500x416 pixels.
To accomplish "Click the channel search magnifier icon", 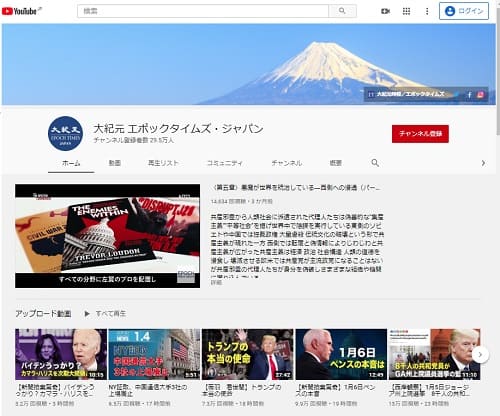I will [375, 163].
